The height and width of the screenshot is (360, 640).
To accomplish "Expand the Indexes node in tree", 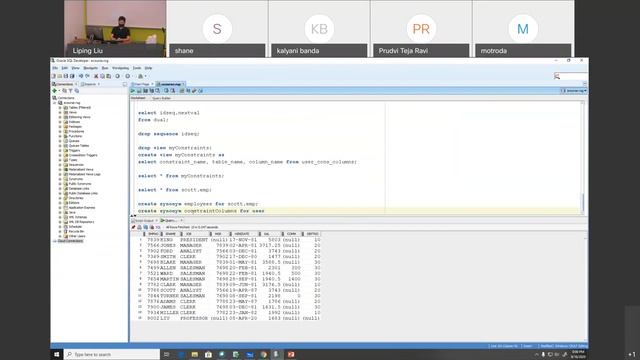I will coord(60,122).
